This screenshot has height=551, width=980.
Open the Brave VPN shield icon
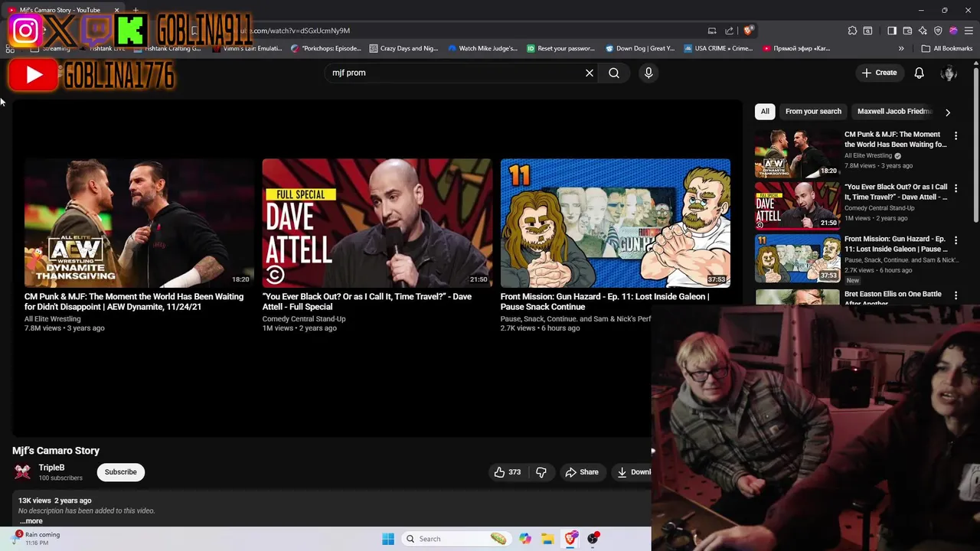938,31
